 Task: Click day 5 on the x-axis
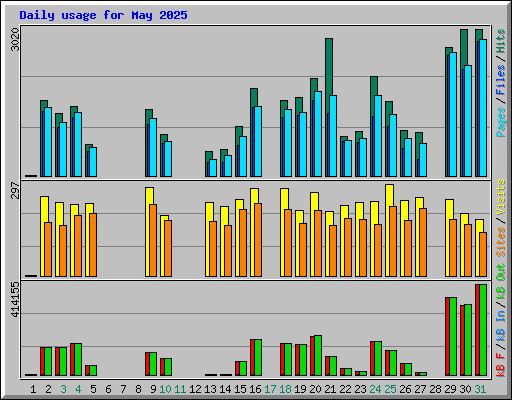pyautogui.click(x=93, y=389)
